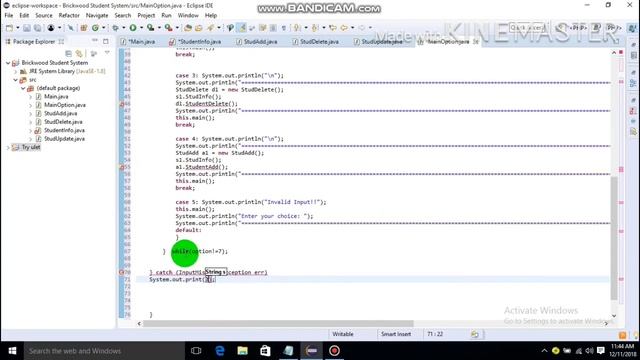Viewport: 640px width, 360px height.
Task: Click the Previous Annotation icon
Action: coord(315,28)
